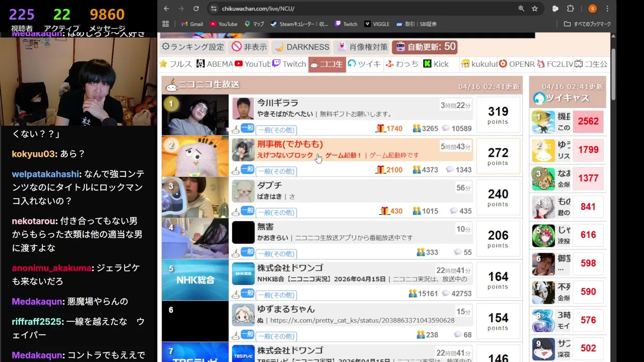Viewport: 644px width, 362px height.
Task: Open rank 2 刑事桃 stream thumbnail
Action: (x=195, y=156)
